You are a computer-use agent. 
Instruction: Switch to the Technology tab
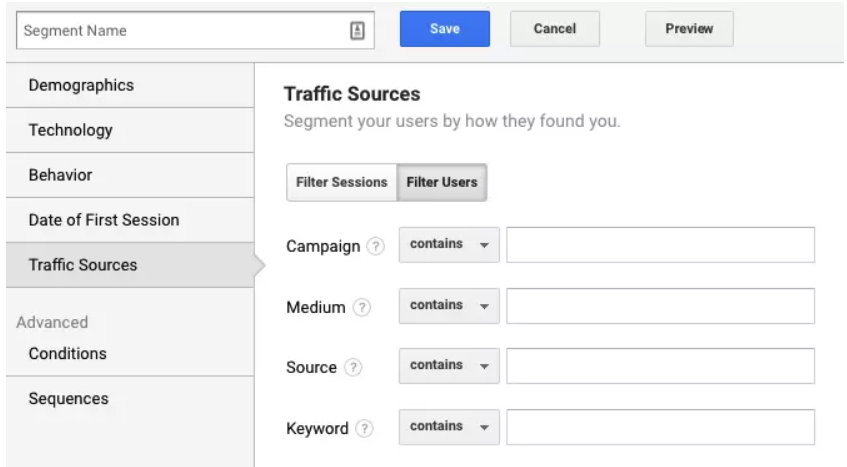(x=71, y=130)
